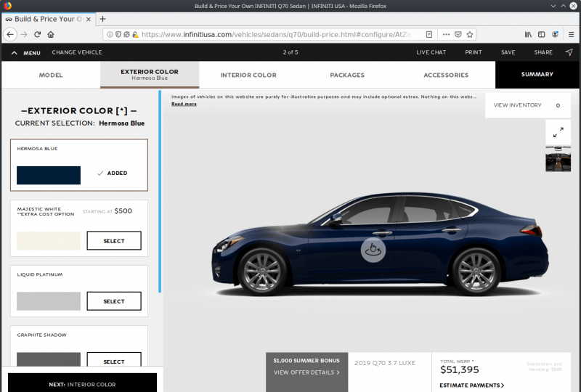Switch to the MODEL tab
The image size is (581, 392).
click(x=51, y=75)
